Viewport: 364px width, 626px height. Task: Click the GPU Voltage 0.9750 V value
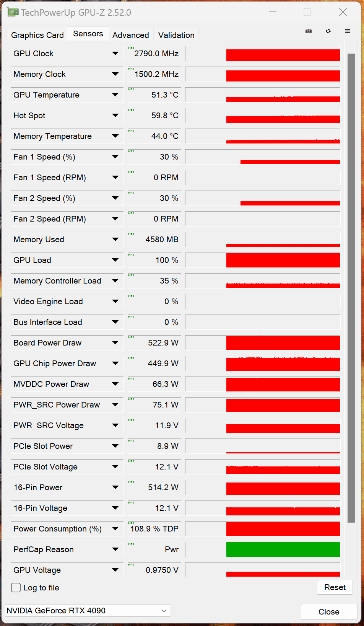pyautogui.click(x=154, y=570)
